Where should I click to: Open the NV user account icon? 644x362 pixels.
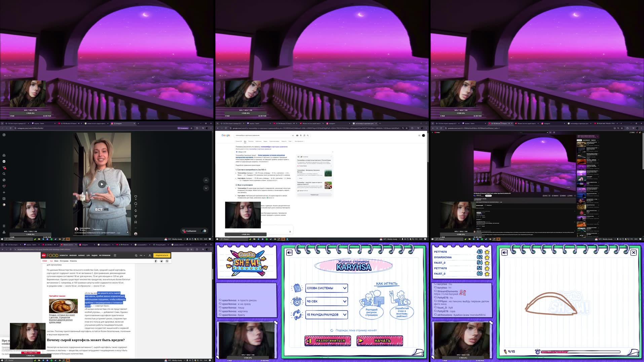(x=150, y=255)
